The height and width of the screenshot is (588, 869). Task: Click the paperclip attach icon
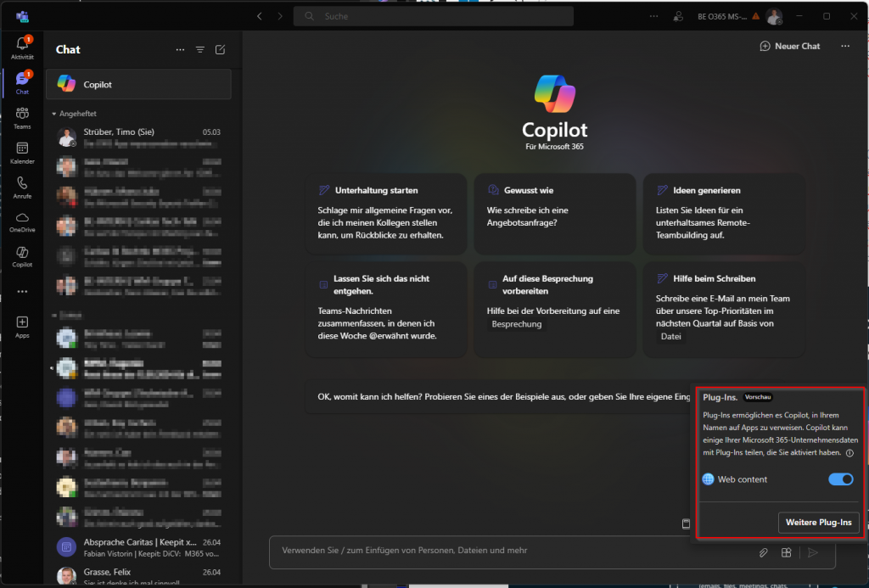763,552
